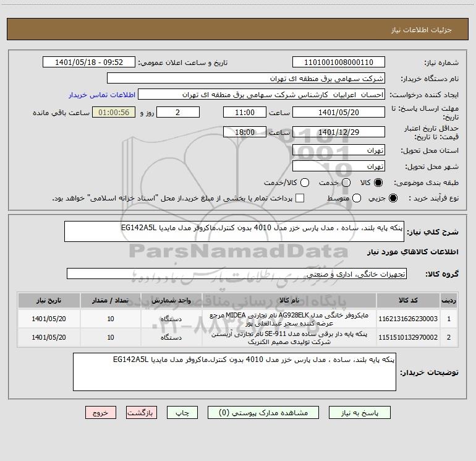Image resolution: width=476 pixels, height=461 pixels.
Task: Select the جزیی purchase type radio
Action: 393,198
